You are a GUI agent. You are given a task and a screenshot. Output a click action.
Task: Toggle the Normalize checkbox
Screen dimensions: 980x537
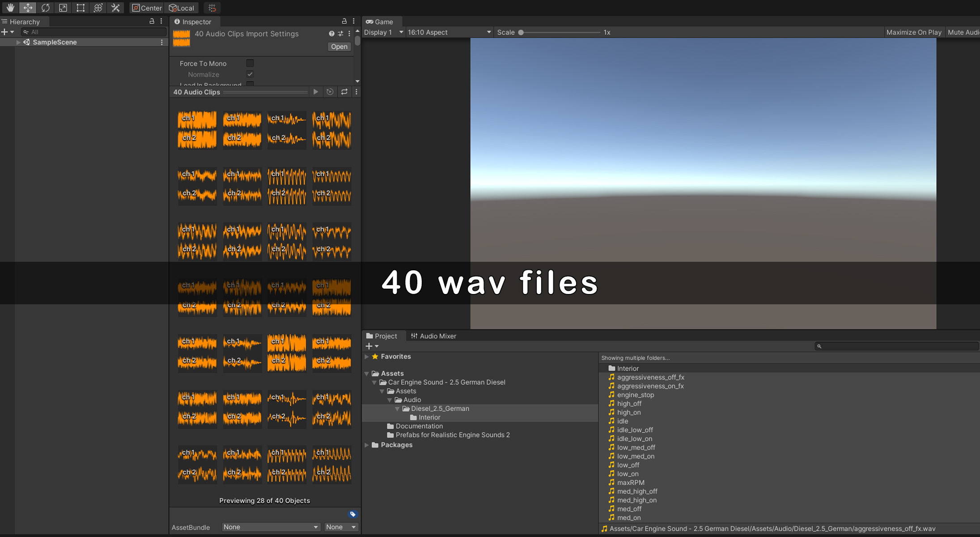coord(250,74)
